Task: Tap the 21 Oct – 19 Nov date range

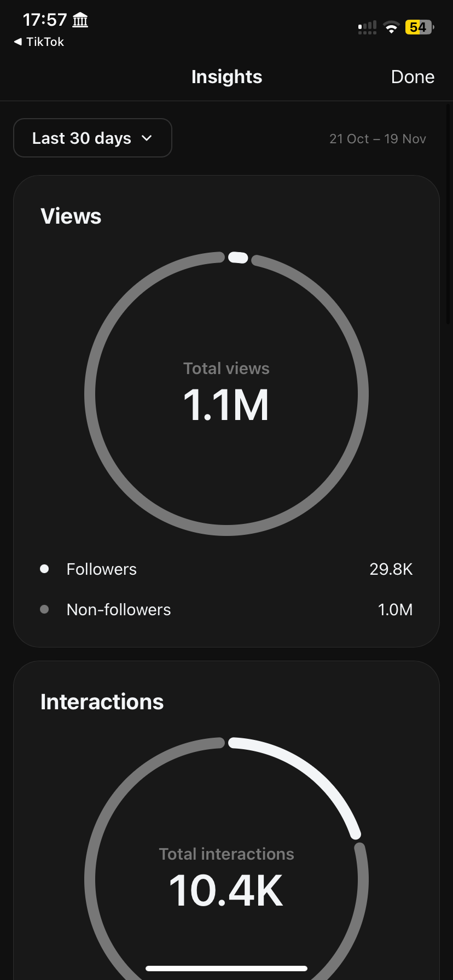Action: (x=377, y=139)
